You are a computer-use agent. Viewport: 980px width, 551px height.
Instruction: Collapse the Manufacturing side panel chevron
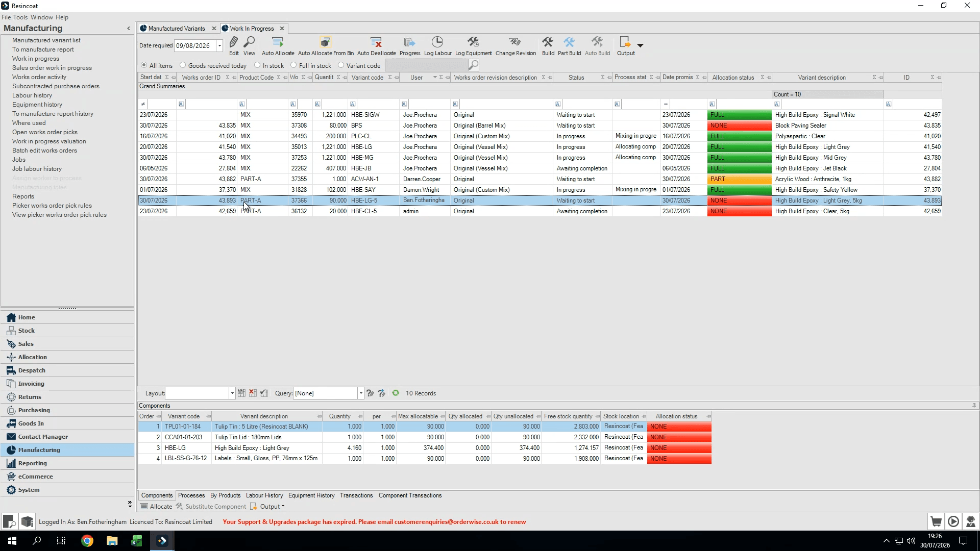point(129,29)
